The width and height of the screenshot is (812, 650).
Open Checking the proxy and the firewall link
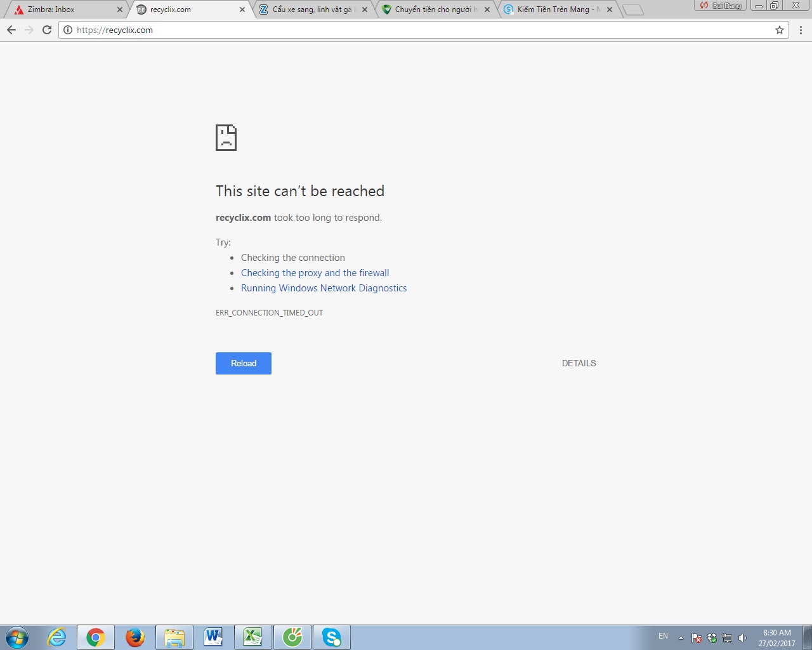[315, 273]
